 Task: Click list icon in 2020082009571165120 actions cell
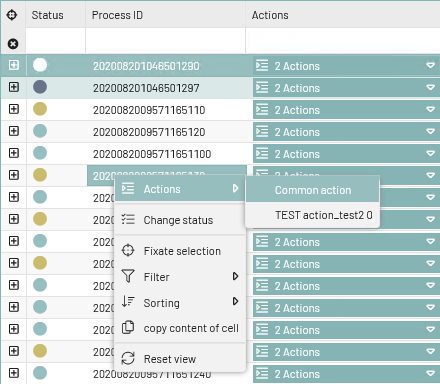[x=262, y=131]
